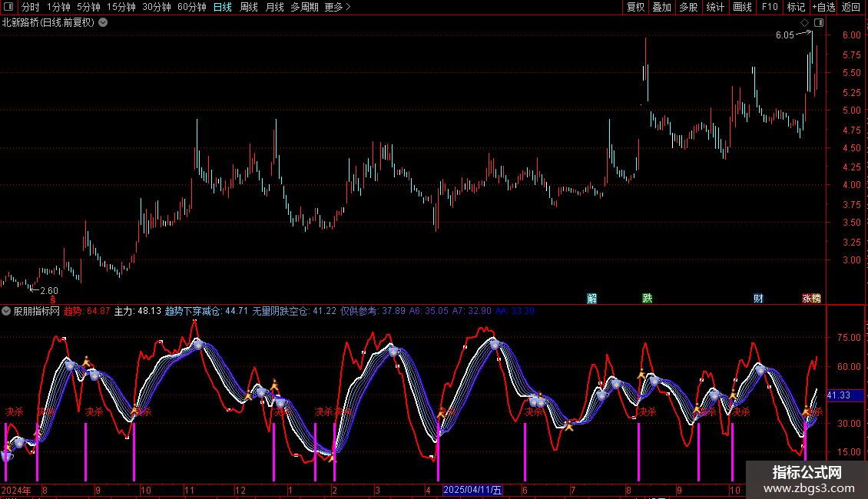Open the F10 company info
Screen dimensions: 868x499
(770, 7)
